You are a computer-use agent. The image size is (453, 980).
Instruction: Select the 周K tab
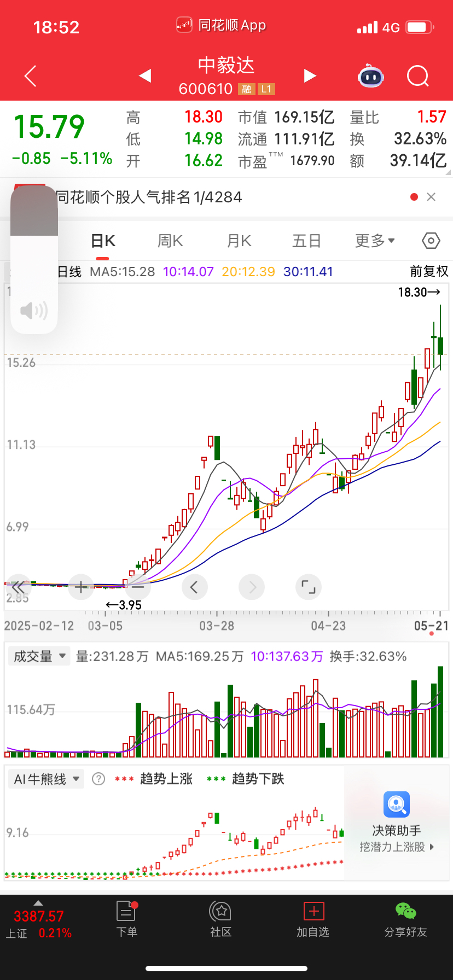pyautogui.click(x=170, y=241)
